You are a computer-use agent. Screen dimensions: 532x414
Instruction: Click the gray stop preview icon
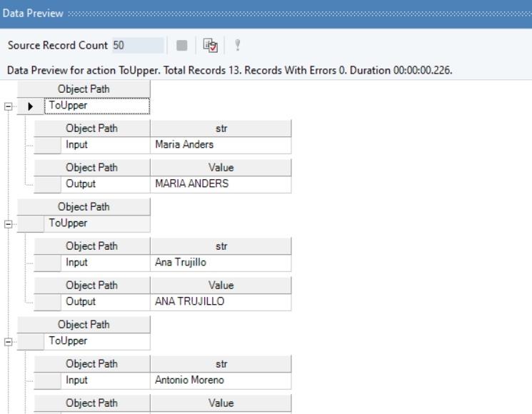tap(182, 46)
